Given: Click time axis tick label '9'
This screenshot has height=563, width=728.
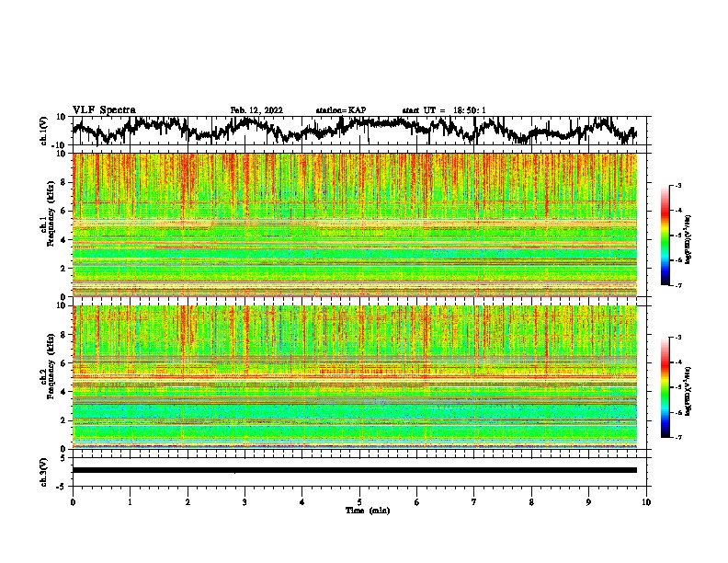Looking at the screenshot, I should pos(588,502).
